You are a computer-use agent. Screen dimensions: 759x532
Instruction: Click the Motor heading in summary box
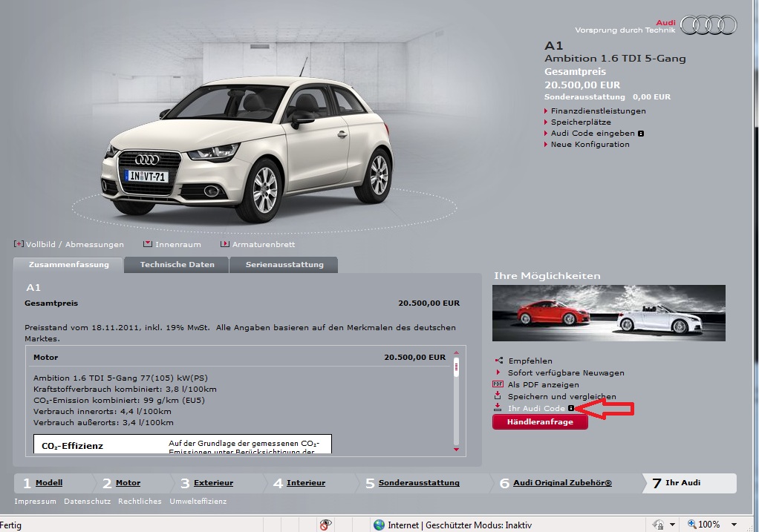tap(45, 358)
